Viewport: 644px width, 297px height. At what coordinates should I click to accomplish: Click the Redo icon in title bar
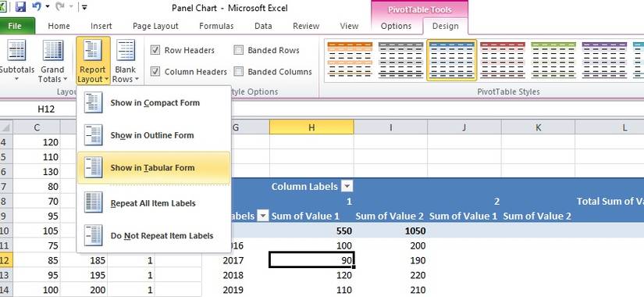click(59, 6)
